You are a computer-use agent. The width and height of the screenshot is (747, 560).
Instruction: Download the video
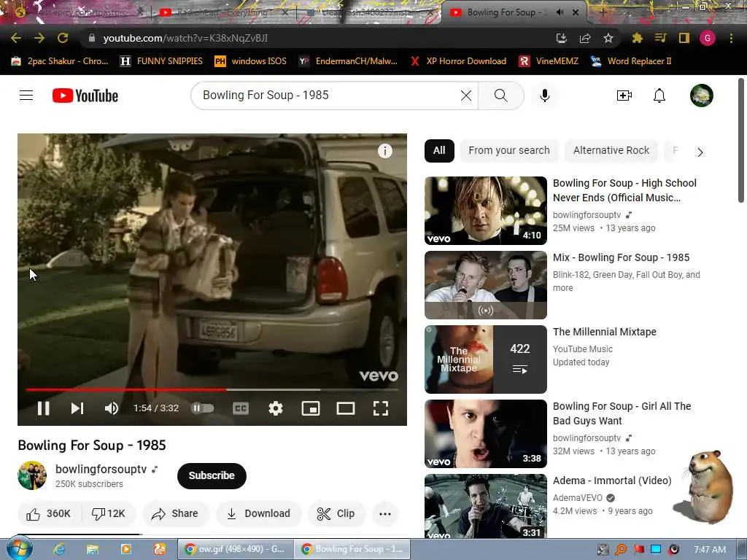click(x=259, y=514)
